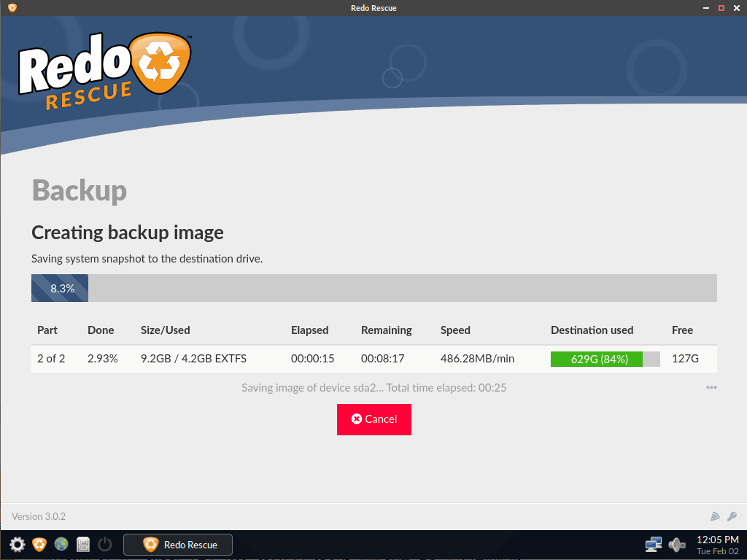Click the 'Saving image of device sda2' status

click(374, 388)
